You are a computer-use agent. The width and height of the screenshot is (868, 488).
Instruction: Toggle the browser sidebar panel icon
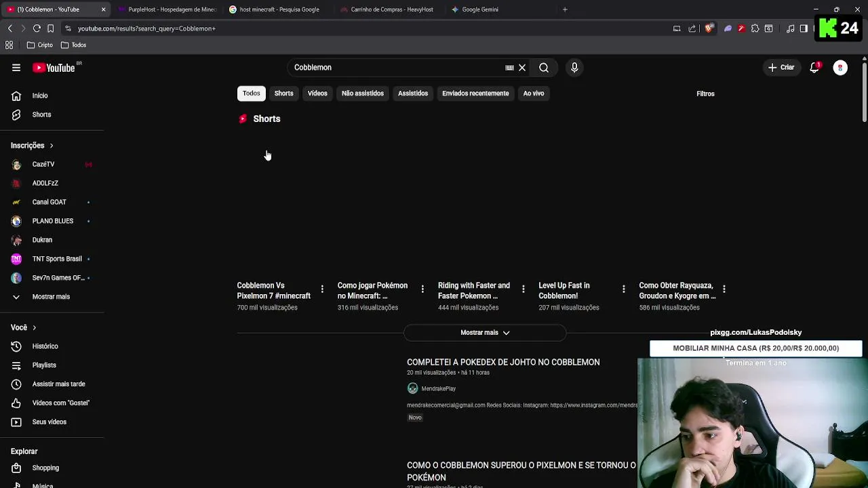804,28
